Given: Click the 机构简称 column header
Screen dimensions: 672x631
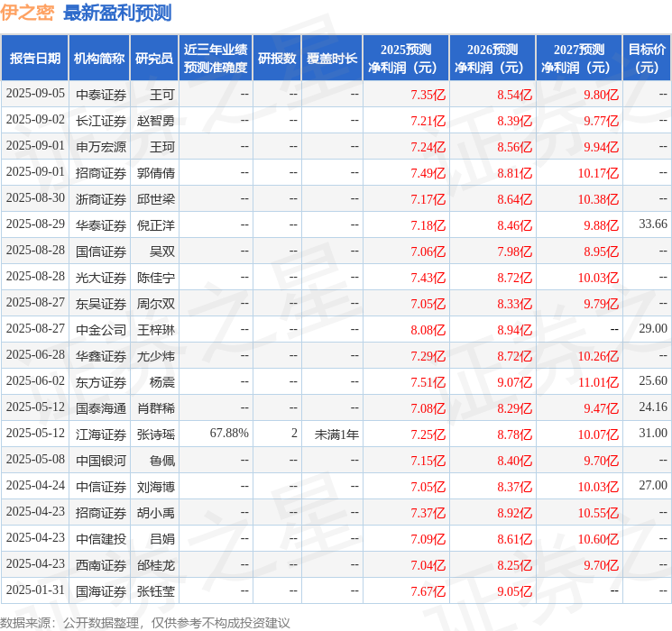Looking at the screenshot, I should 99,59.
